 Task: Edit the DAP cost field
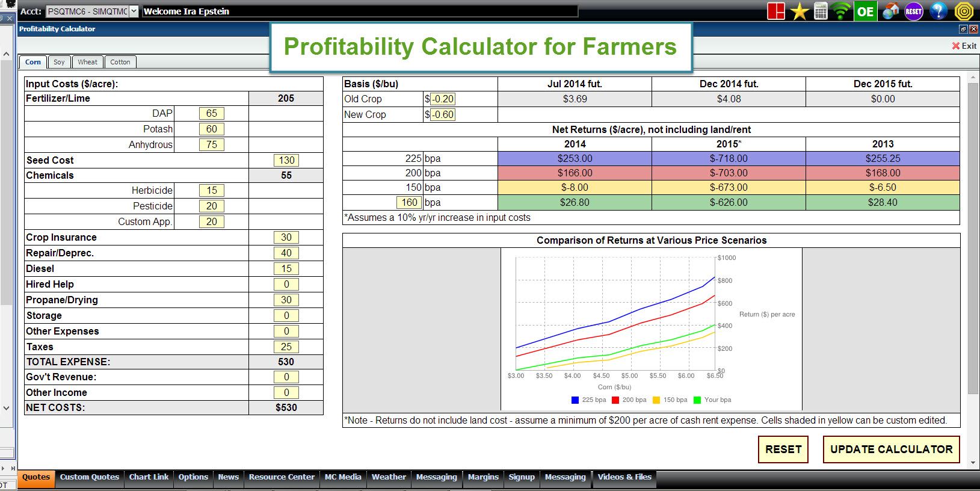[x=212, y=113]
